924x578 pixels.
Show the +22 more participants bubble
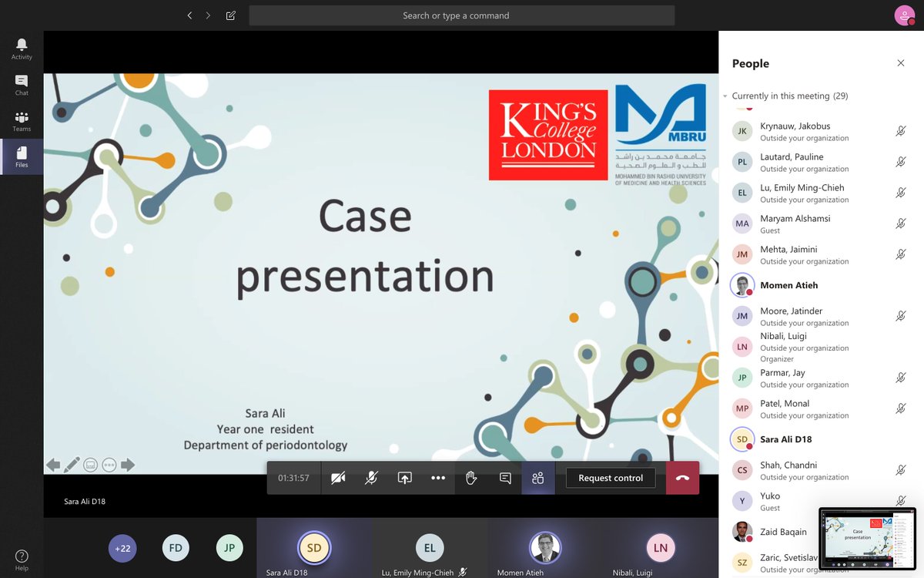pos(122,549)
